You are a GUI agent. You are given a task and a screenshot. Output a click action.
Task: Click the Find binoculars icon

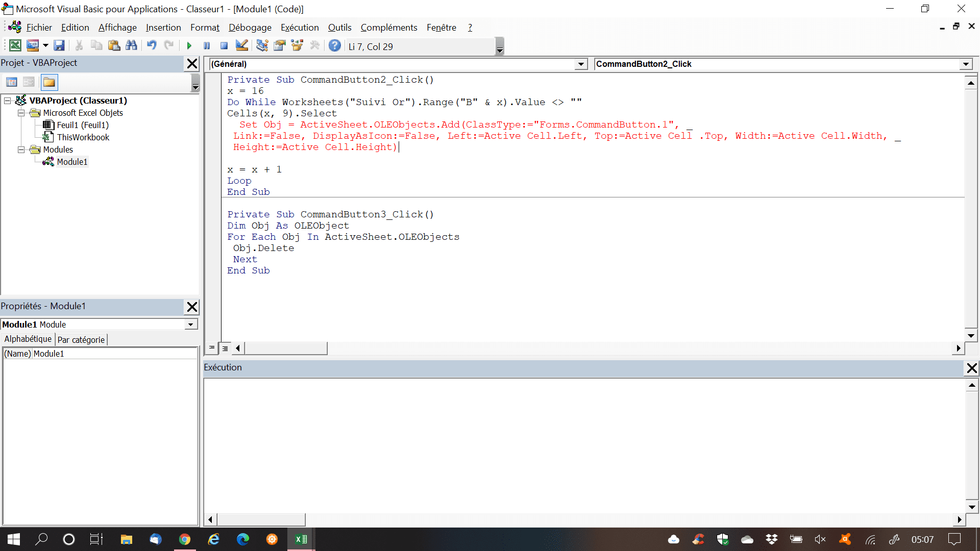131,46
